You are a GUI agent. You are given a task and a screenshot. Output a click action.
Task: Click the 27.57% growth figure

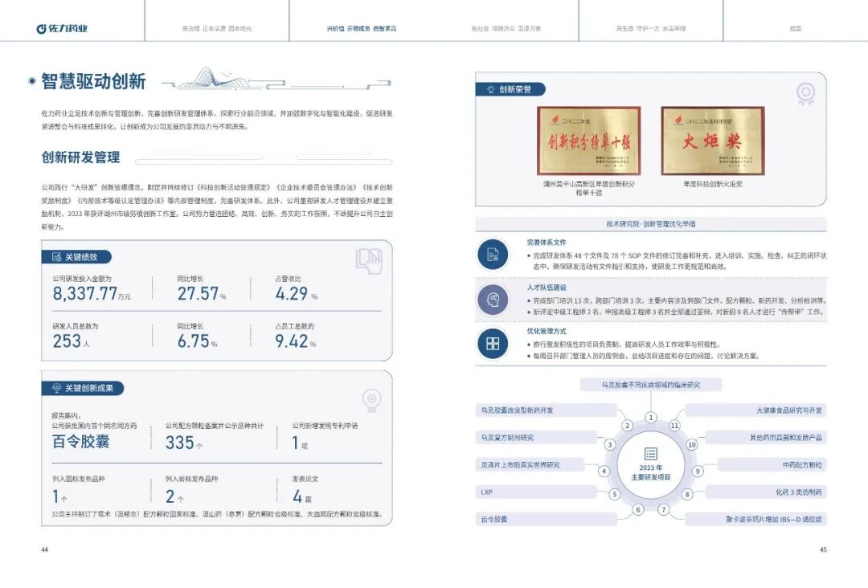click(x=202, y=293)
